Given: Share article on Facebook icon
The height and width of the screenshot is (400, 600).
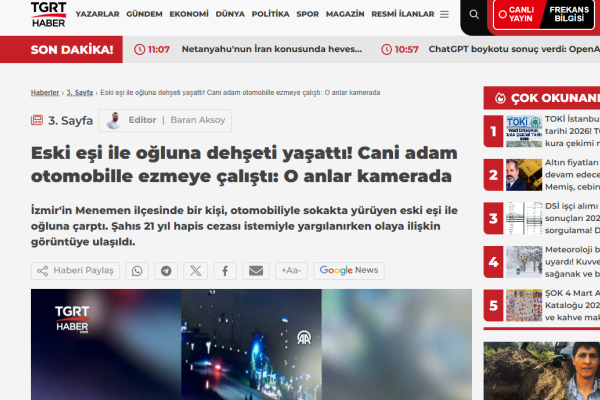Looking at the screenshot, I should pyautogui.click(x=225, y=271).
